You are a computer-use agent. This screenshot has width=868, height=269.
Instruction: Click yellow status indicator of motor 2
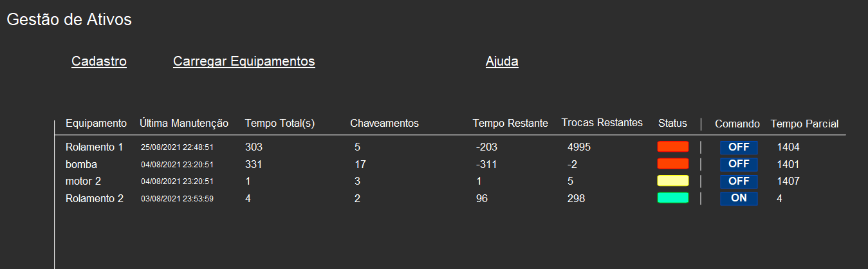click(672, 181)
